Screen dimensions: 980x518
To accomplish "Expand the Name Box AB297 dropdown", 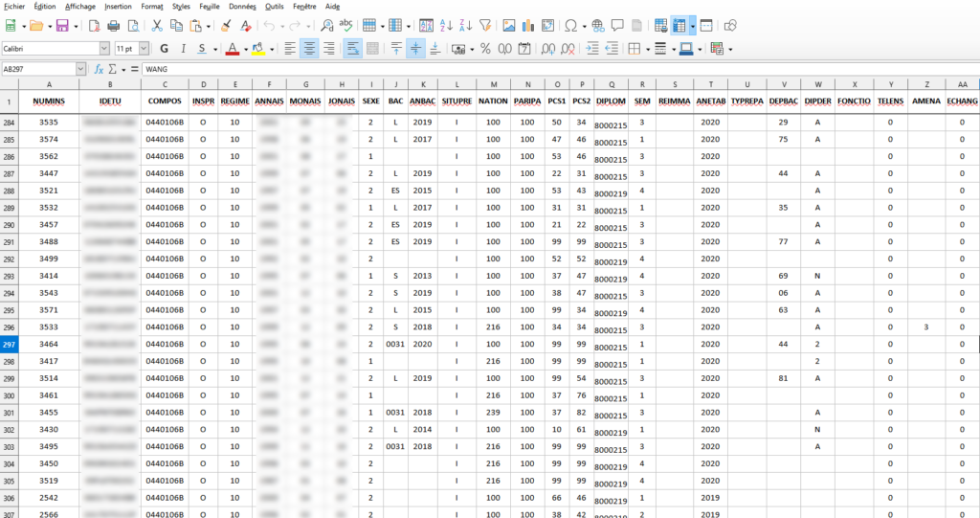I will [x=80, y=69].
